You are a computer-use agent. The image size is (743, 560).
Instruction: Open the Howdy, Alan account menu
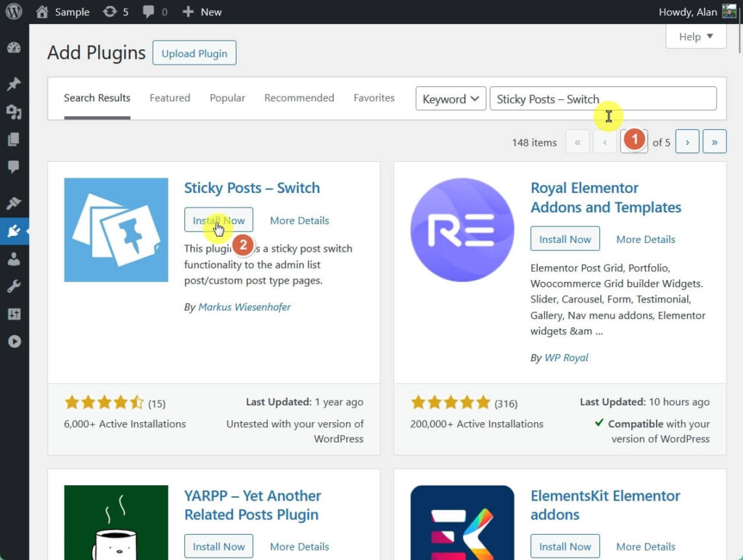(x=697, y=12)
